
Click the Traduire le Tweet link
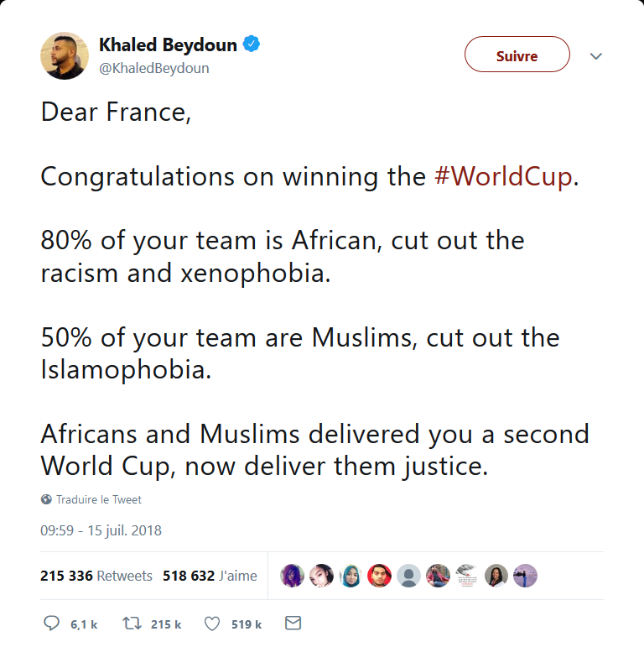tap(98, 499)
